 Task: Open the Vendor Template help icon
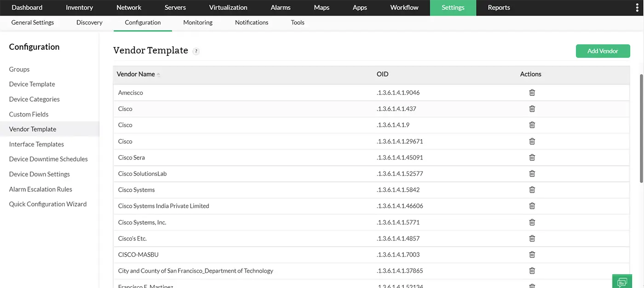196,51
